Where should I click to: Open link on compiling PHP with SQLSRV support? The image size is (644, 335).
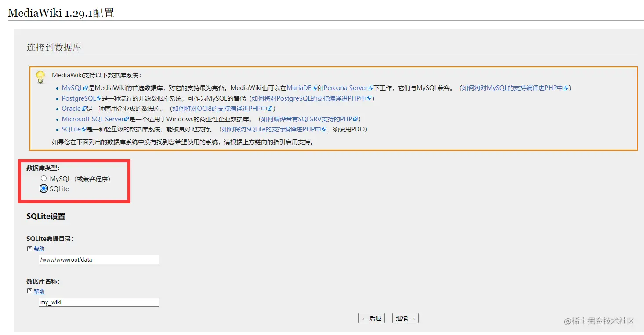[x=310, y=119]
